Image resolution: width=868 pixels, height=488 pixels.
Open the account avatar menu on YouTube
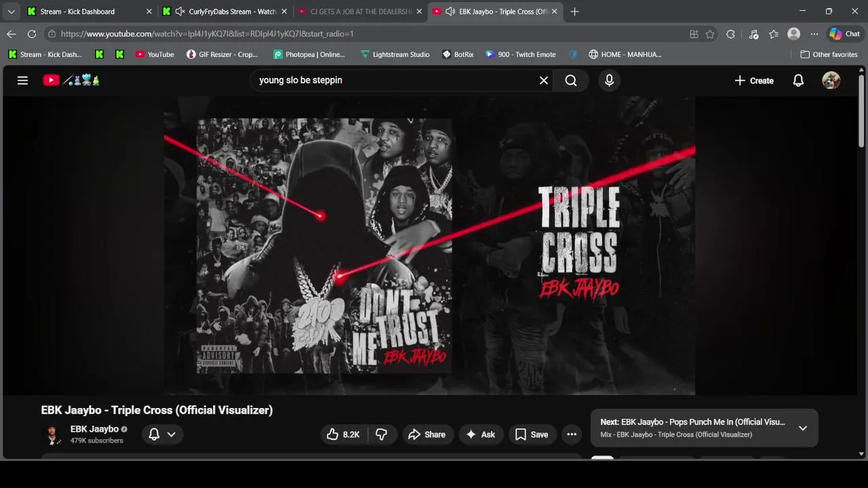(x=831, y=80)
